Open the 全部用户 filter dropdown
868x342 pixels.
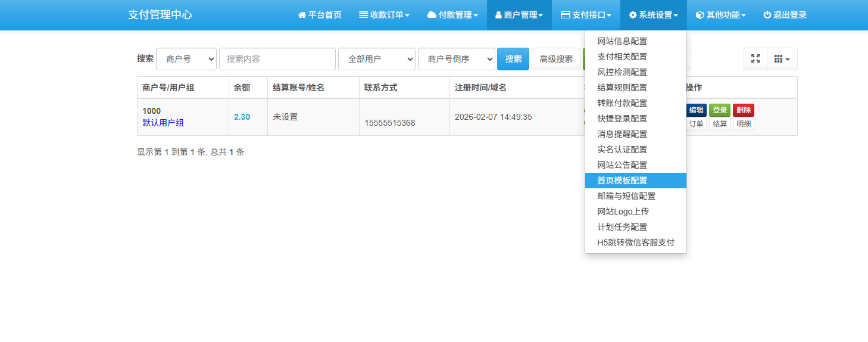tap(376, 59)
